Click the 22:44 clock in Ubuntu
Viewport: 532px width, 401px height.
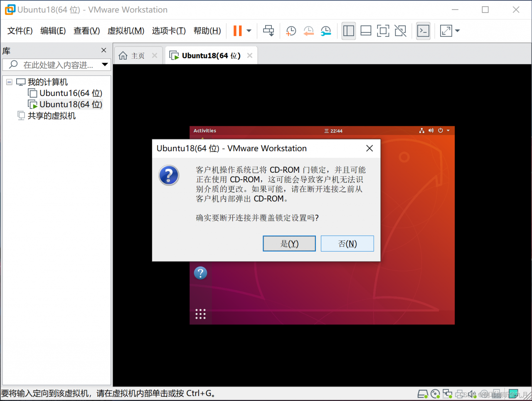pyautogui.click(x=334, y=131)
